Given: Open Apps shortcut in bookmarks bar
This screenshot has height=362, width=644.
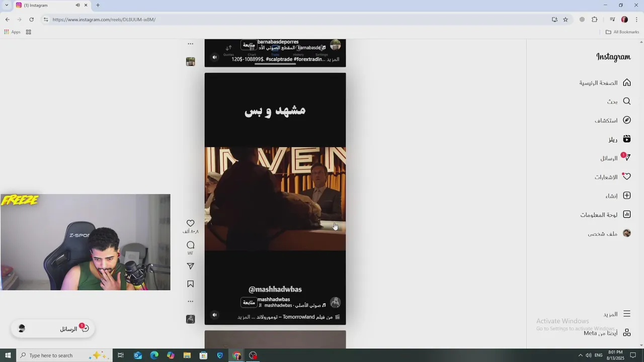Looking at the screenshot, I should [x=13, y=32].
